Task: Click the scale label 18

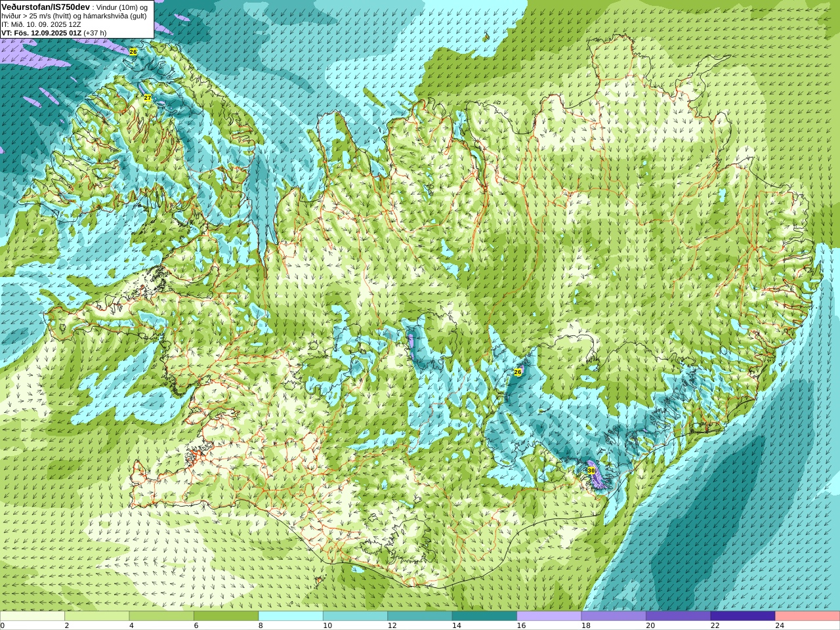Action: tap(585, 625)
